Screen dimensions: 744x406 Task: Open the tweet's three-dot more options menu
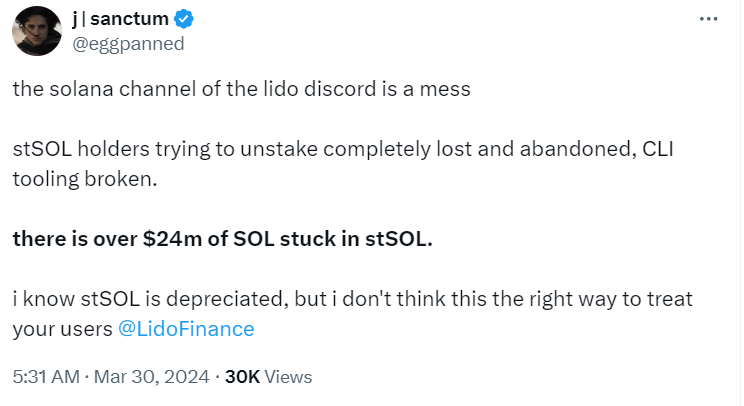point(708,19)
